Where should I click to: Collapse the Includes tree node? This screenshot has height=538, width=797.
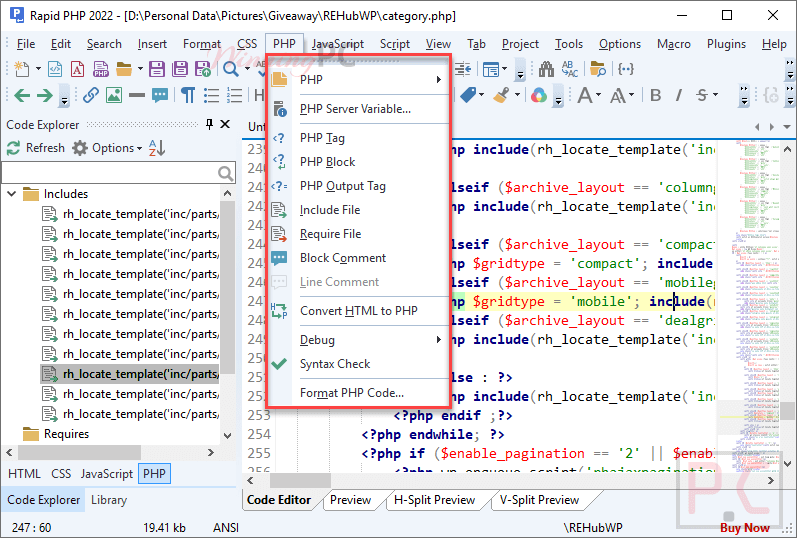(x=11, y=194)
